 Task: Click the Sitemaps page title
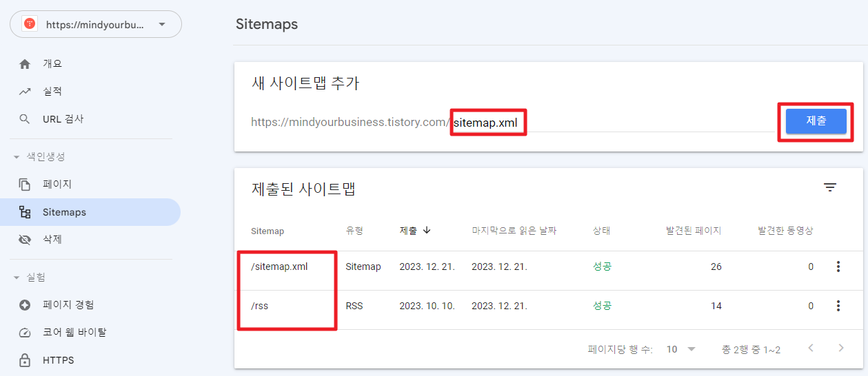click(267, 24)
